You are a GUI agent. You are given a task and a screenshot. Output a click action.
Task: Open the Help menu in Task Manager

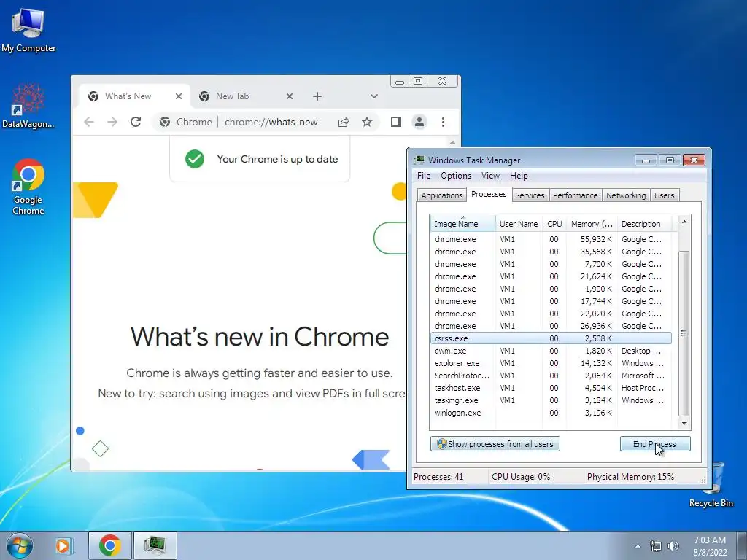[519, 176]
